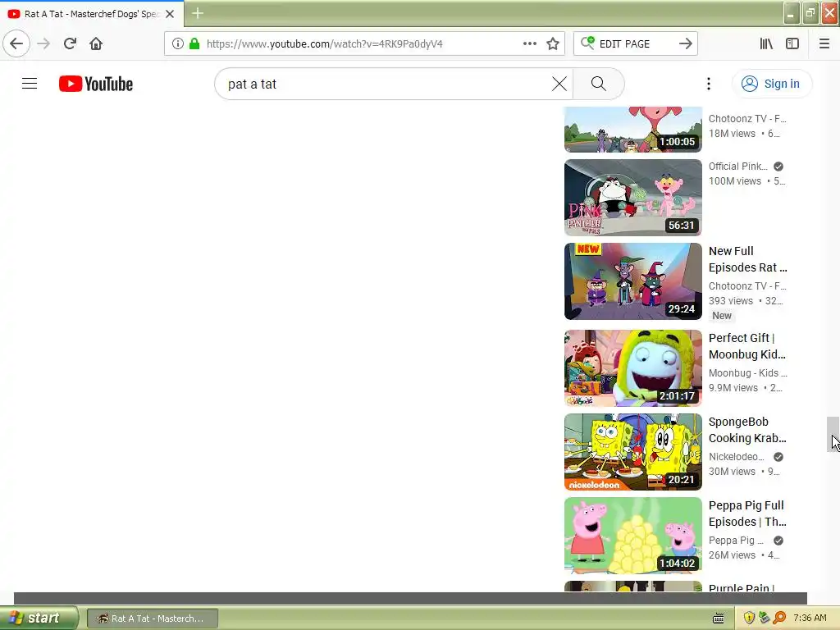This screenshot has height=630, width=840.
Task: Open the 1:00:05 Chotoonz video thumbnail
Action: pyautogui.click(x=632, y=129)
